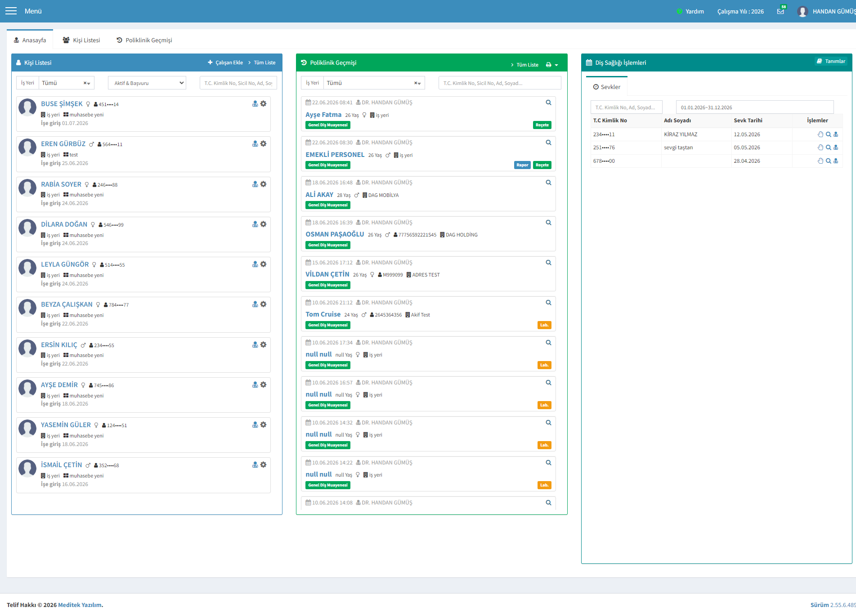Image resolution: width=856 pixels, height=616 pixels.
Task: Click the Çalışan Ekle button
Action: click(225, 62)
